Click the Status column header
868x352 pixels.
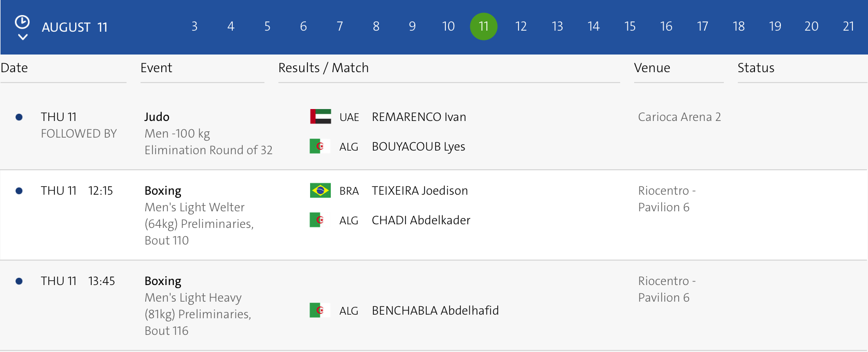point(755,68)
